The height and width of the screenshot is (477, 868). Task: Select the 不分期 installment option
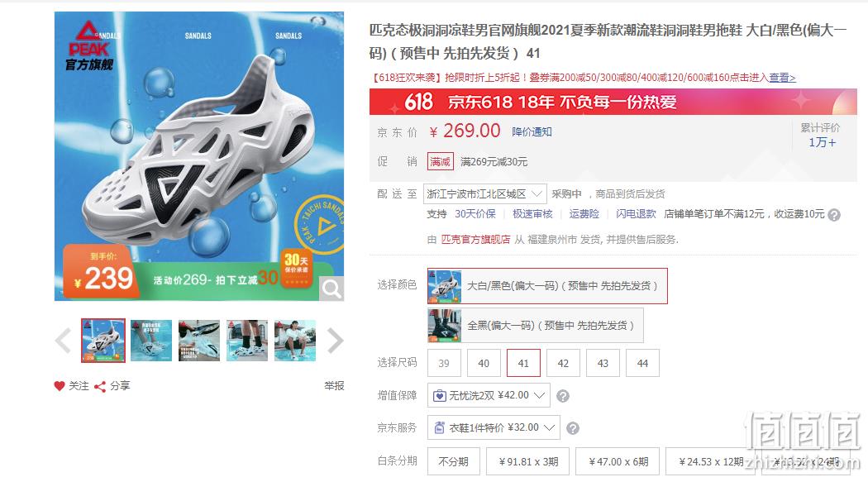pyautogui.click(x=453, y=461)
